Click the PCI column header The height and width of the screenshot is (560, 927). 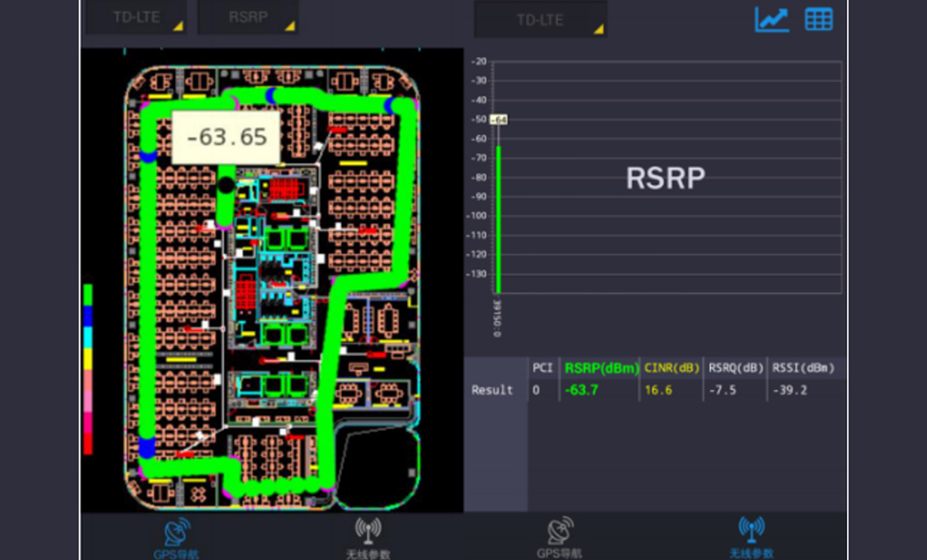click(x=542, y=368)
